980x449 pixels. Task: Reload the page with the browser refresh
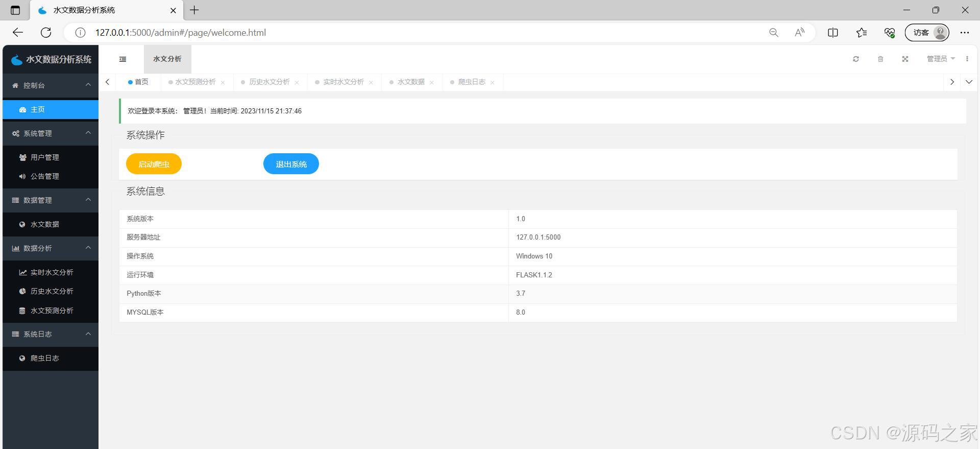pos(46,33)
